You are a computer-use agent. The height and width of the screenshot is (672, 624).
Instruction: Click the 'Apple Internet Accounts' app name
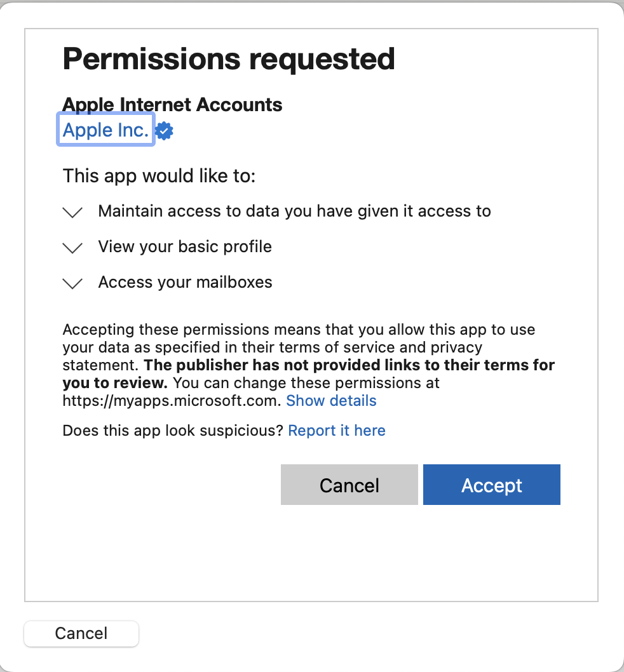point(172,105)
